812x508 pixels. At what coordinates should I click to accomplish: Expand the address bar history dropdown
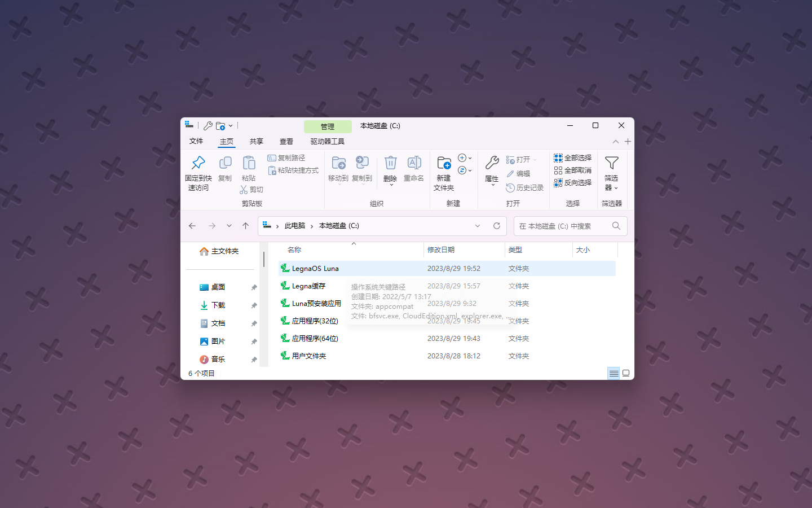478,226
